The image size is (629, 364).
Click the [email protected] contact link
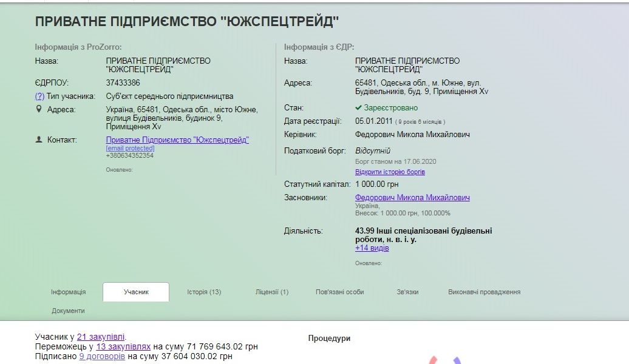pos(130,148)
